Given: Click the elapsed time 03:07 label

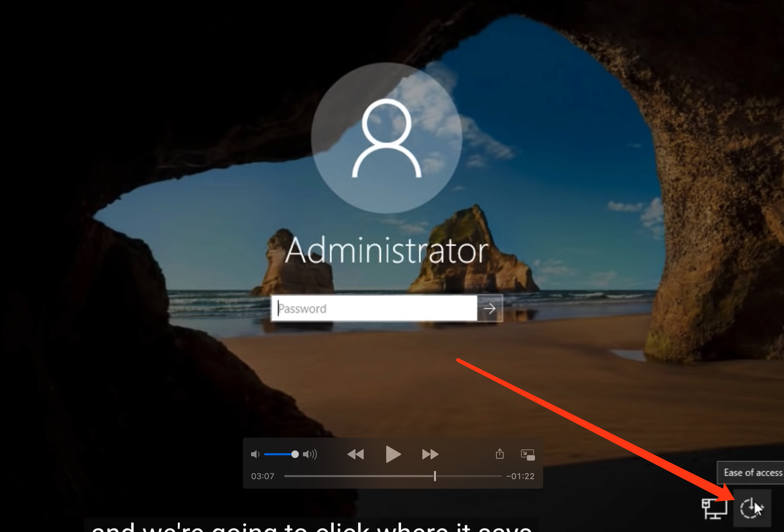Looking at the screenshot, I should click(x=263, y=476).
